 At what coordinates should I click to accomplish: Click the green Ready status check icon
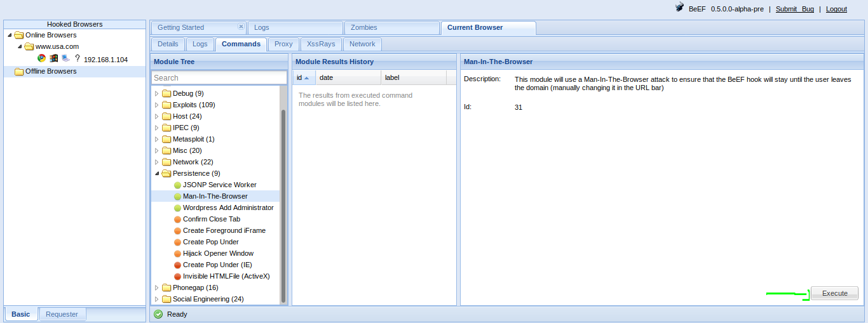(x=158, y=314)
